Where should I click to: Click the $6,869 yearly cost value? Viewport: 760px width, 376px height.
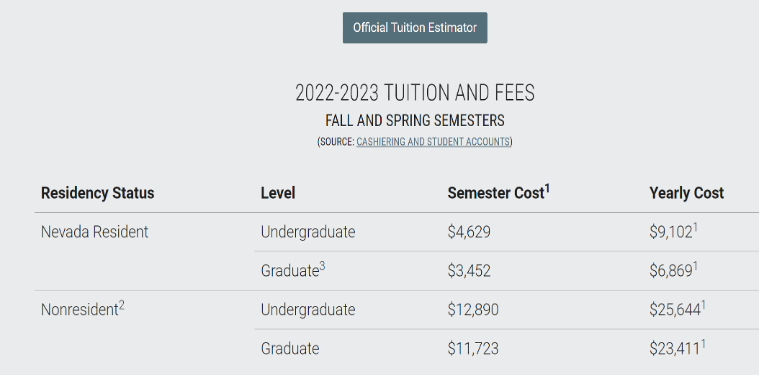coord(671,271)
